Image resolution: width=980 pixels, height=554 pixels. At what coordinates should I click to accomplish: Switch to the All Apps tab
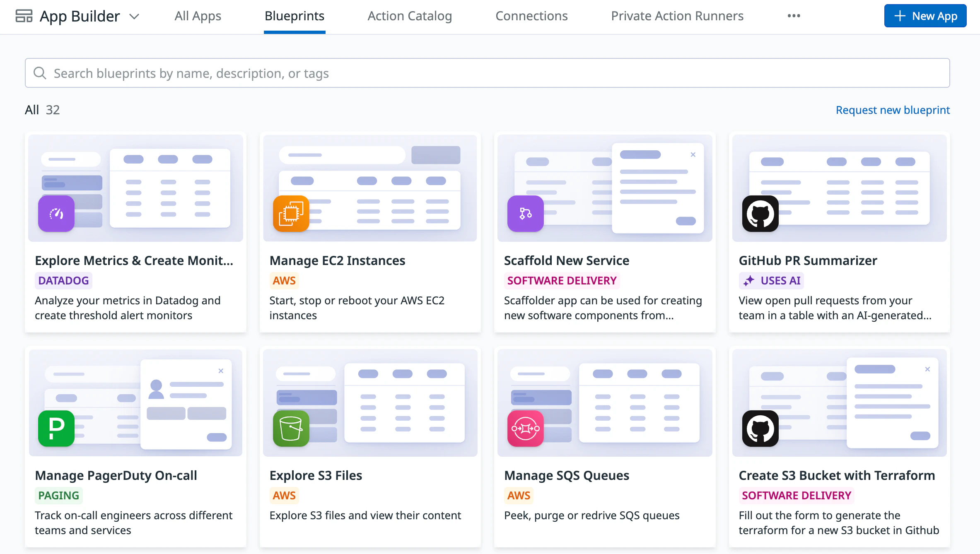(x=198, y=16)
